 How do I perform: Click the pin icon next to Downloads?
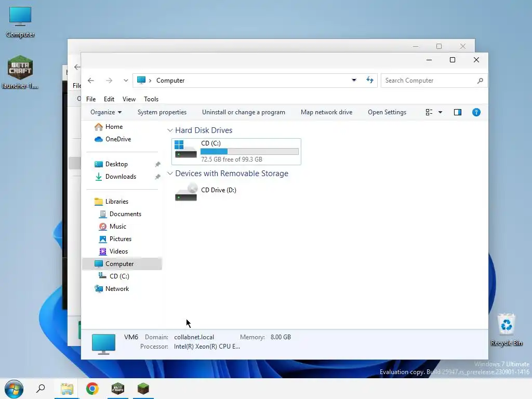[157, 177]
